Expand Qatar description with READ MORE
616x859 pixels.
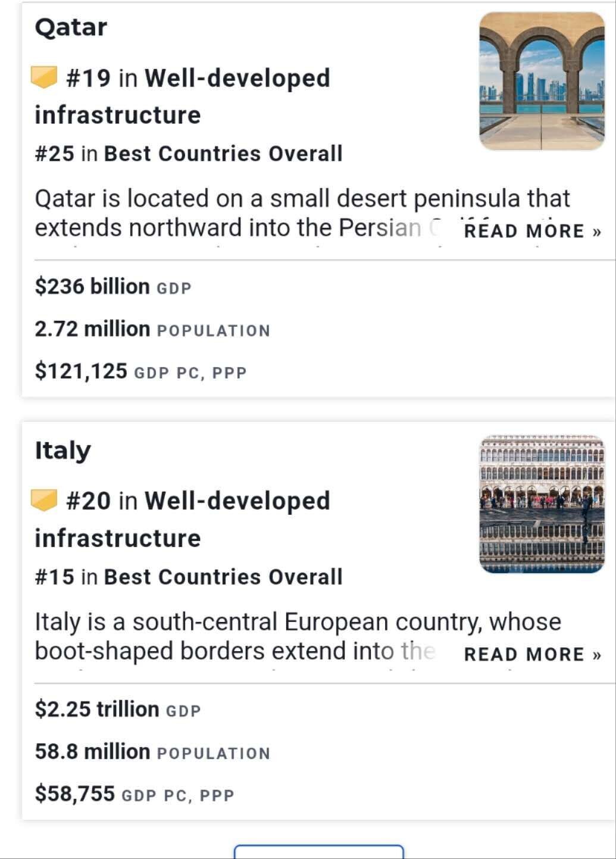click(532, 231)
